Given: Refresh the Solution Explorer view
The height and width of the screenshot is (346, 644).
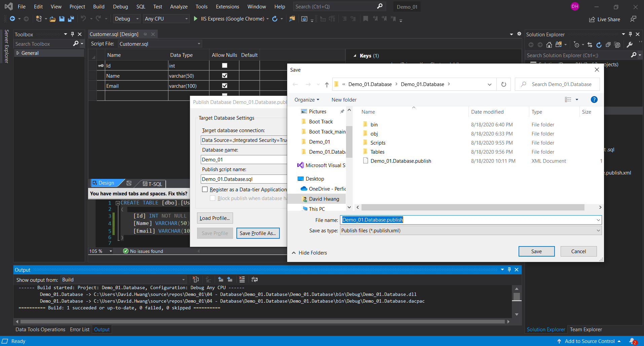Looking at the screenshot, I should tap(599, 44).
